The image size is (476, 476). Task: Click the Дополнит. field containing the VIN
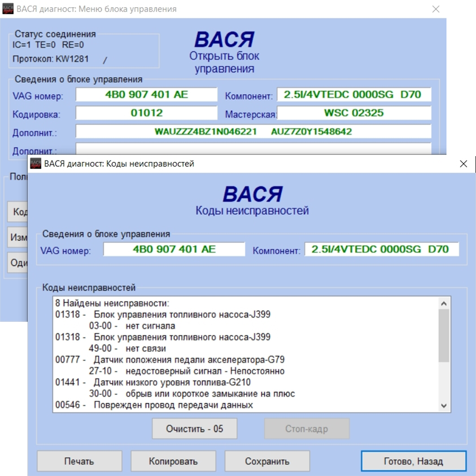click(253, 131)
